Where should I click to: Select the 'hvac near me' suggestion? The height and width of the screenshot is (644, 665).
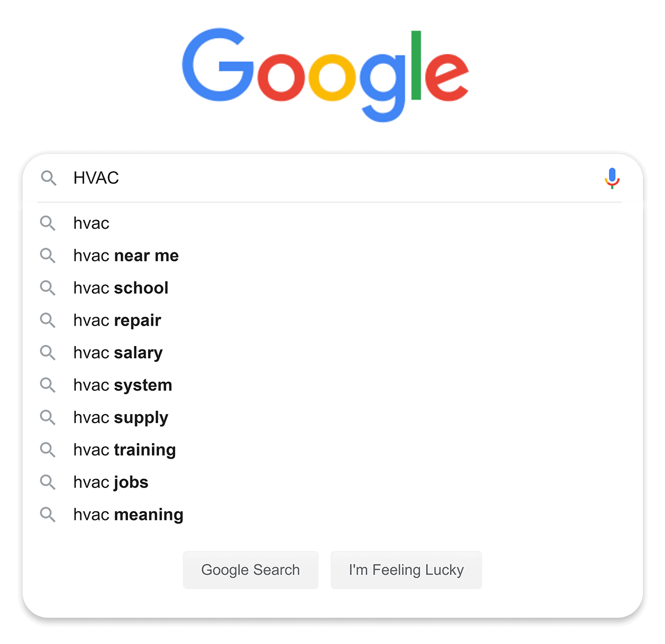pyautogui.click(x=126, y=256)
